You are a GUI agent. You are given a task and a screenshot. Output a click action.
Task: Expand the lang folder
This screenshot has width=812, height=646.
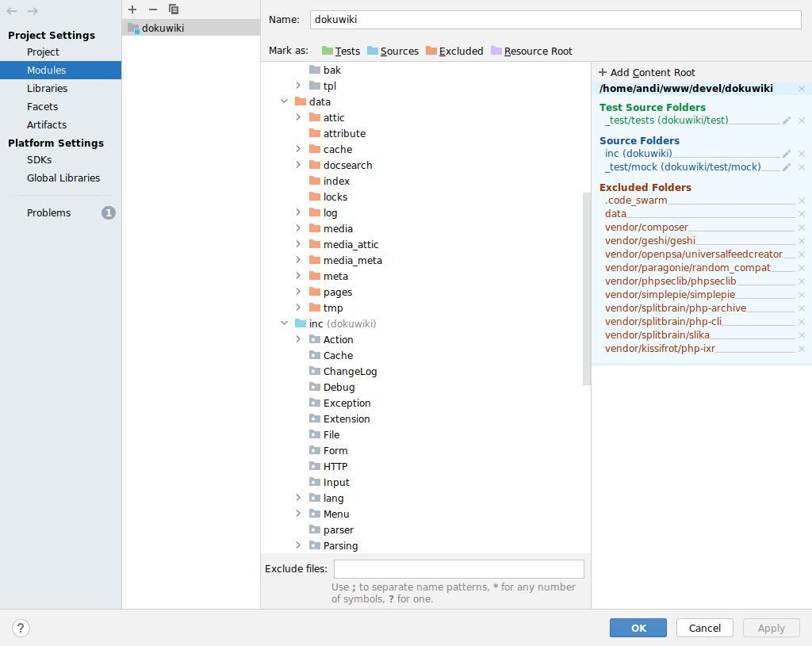[x=298, y=498]
